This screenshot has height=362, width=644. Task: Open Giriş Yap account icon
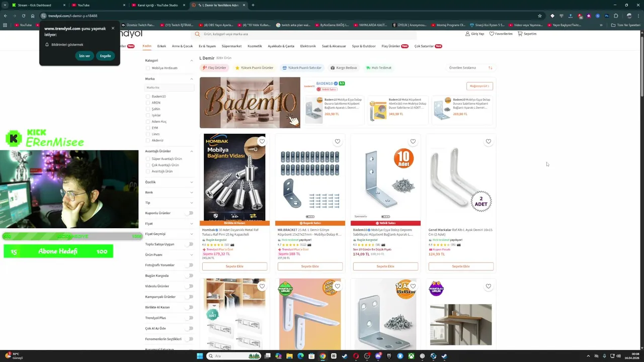pos(467,34)
